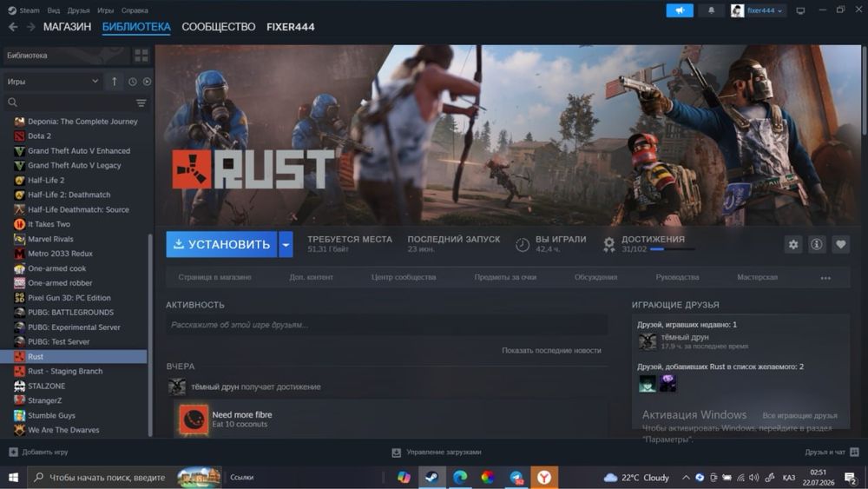Open Rust game settings gear
Viewport: 868px width, 489px height.
[793, 244]
